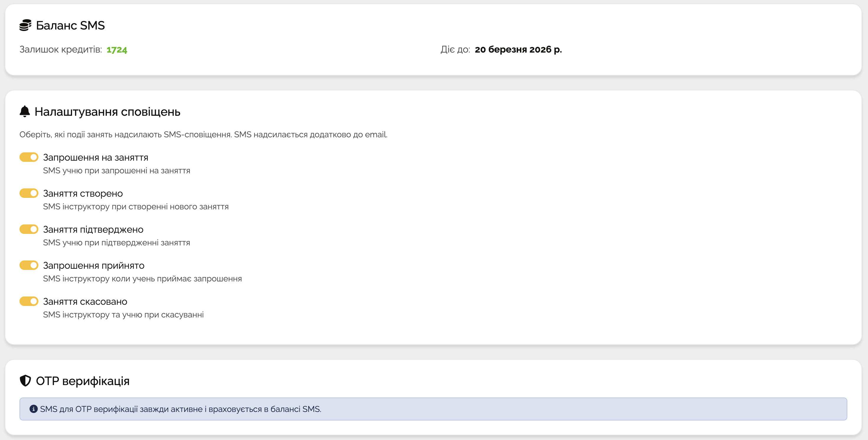The width and height of the screenshot is (868, 440).
Task: Click the Заняття підтверджено label
Action: pos(93,229)
